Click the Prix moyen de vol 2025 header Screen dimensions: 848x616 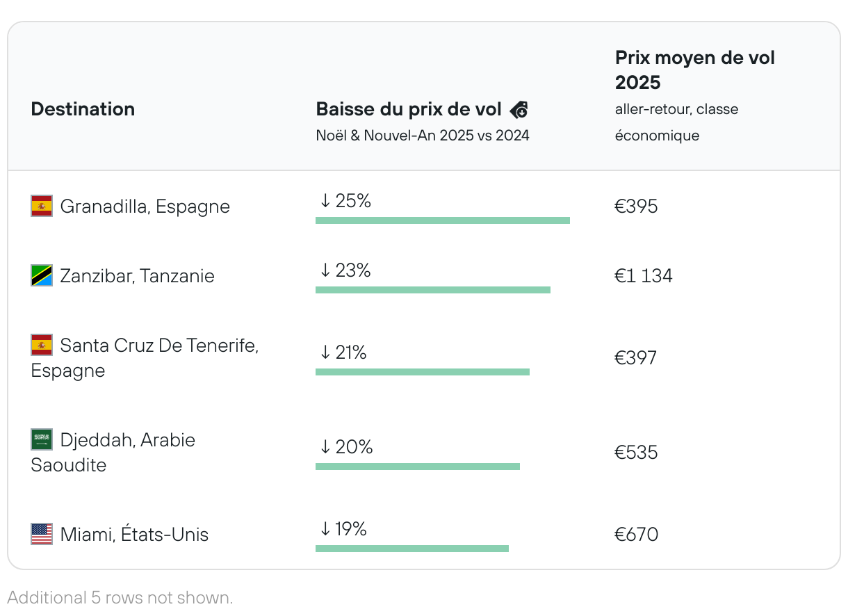(694, 70)
